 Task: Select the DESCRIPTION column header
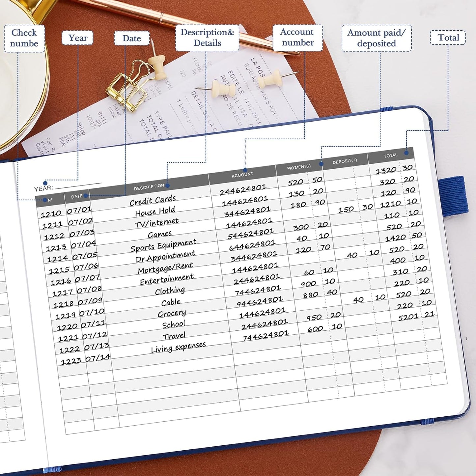[149, 187]
